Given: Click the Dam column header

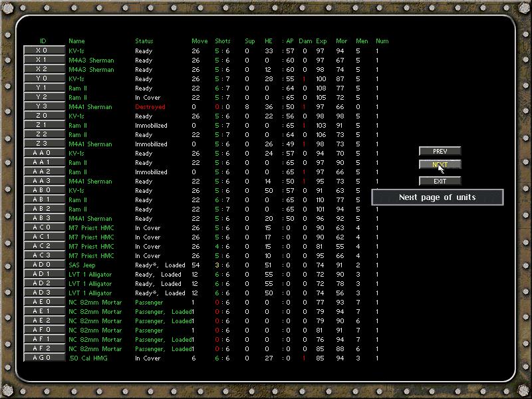Looking at the screenshot, I should point(305,41).
